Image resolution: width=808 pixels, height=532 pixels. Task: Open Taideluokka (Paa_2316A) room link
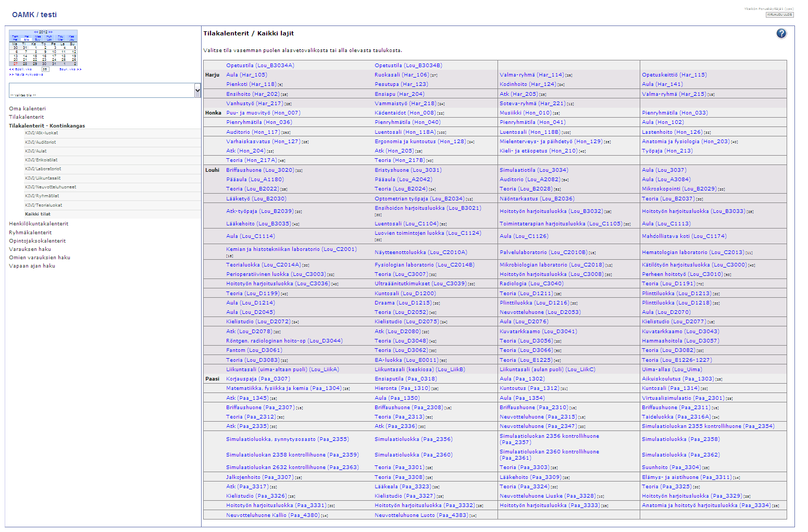[x=676, y=417]
